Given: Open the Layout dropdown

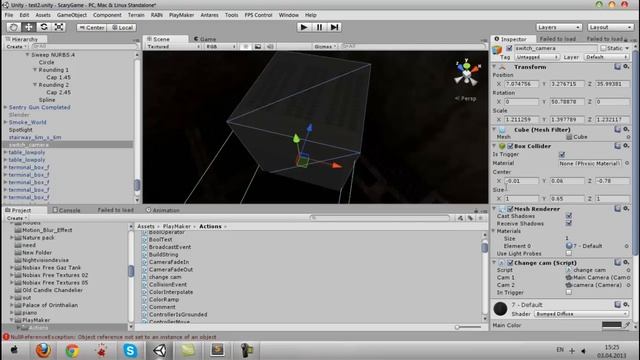Looking at the screenshot, I should (610, 27).
